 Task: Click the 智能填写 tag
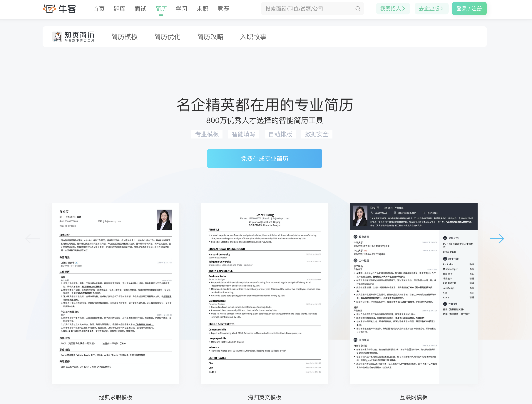[243, 134]
